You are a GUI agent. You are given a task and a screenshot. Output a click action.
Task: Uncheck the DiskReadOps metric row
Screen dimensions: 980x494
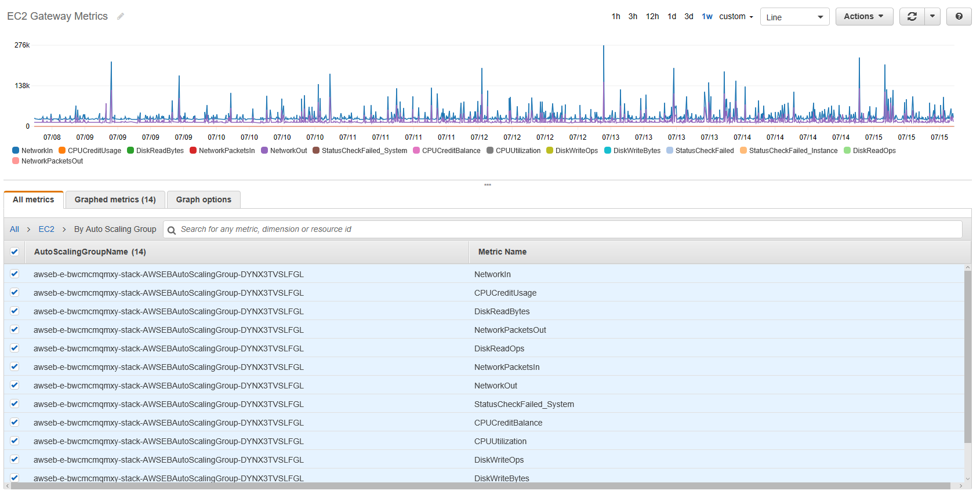tap(14, 348)
